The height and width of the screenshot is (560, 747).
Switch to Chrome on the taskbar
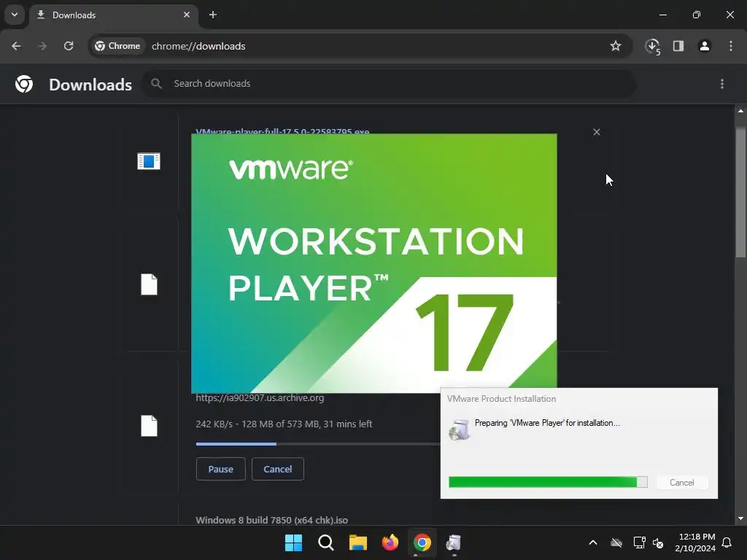point(422,542)
